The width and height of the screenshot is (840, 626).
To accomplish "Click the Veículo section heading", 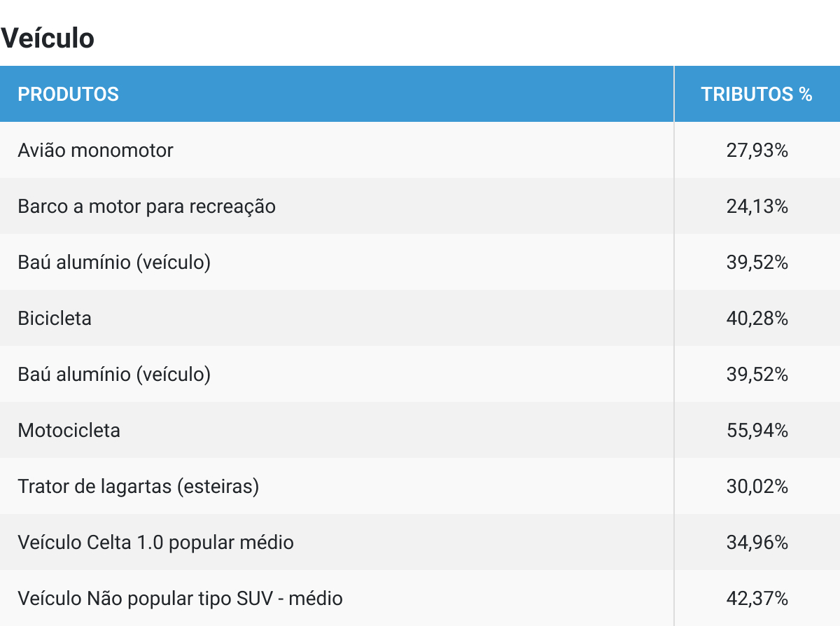I will (x=48, y=39).
